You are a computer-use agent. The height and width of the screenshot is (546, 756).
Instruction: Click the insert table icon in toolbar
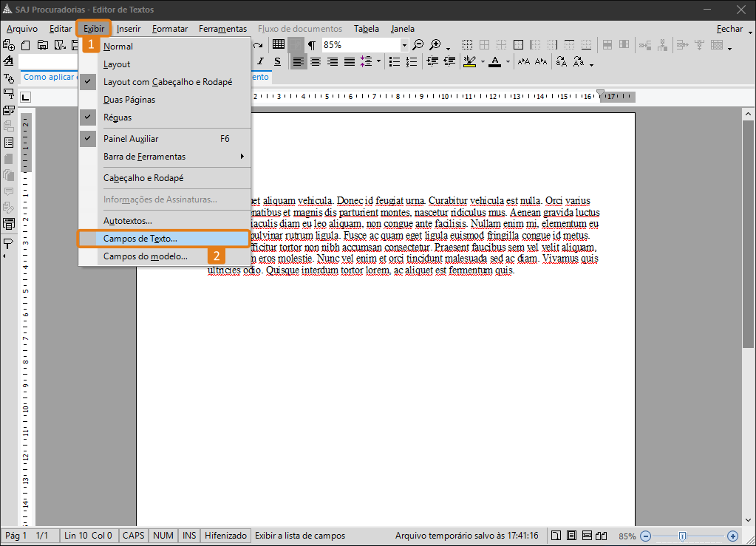point(279,45)
